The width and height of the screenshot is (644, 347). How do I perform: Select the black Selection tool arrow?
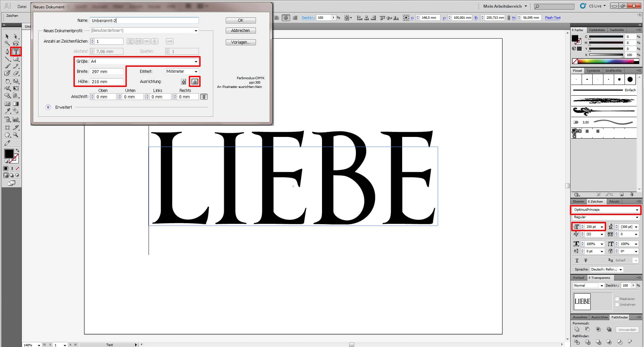click(x=6, y=36)
